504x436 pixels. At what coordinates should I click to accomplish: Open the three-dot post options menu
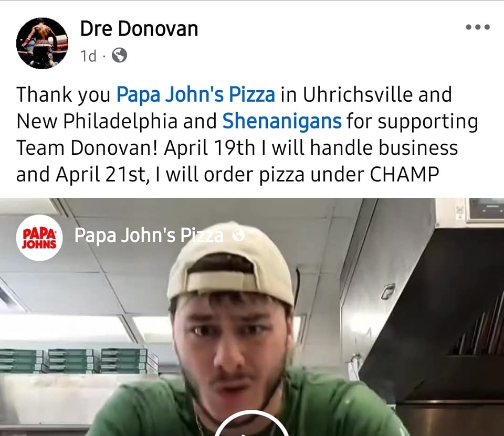pyautogui.click(x=478, y=27)
